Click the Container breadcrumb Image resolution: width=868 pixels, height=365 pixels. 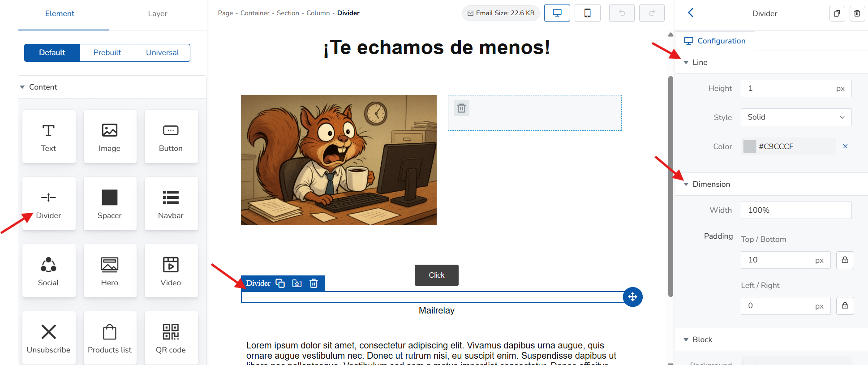(255, 13)
